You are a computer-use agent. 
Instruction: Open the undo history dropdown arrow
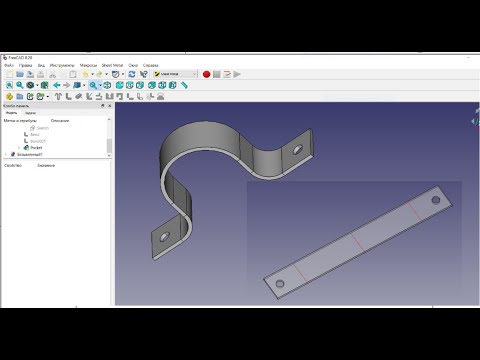click(92, 74)
